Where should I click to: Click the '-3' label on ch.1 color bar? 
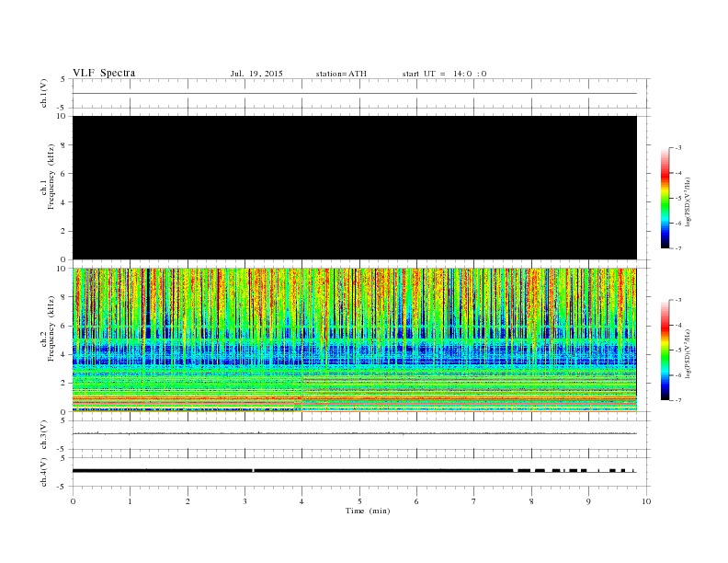[x=678, y=148]
